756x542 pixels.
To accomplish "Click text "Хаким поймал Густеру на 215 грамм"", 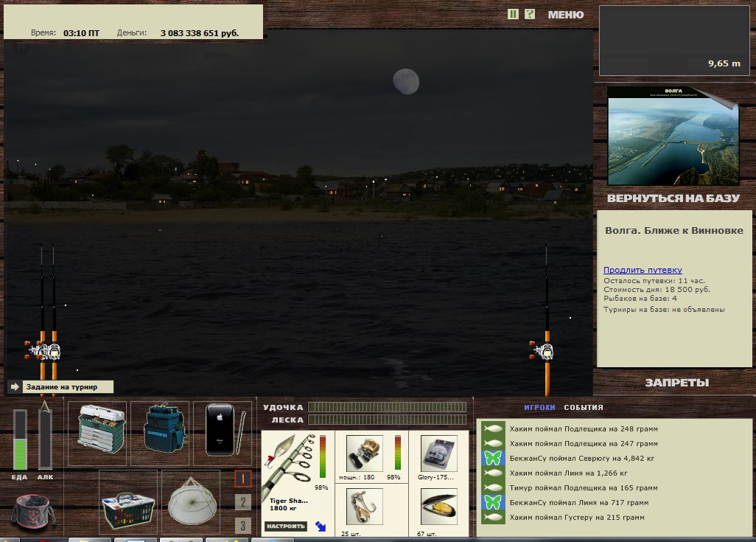I will [x=577, y=517].
